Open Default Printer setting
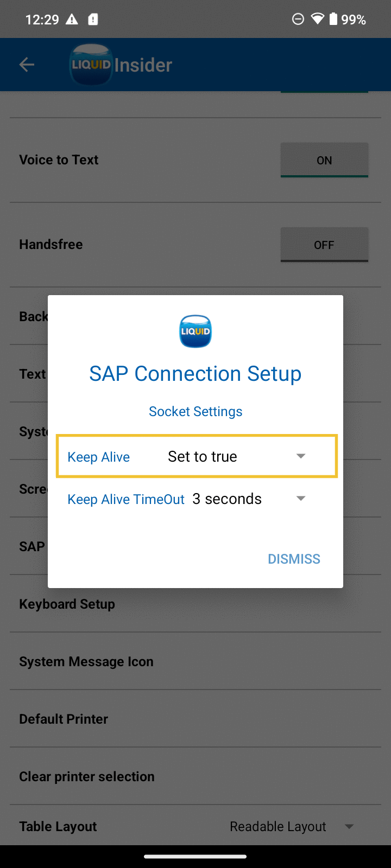Screen dimensions: 391x868 pyautogui.click(x=64, y=719)
